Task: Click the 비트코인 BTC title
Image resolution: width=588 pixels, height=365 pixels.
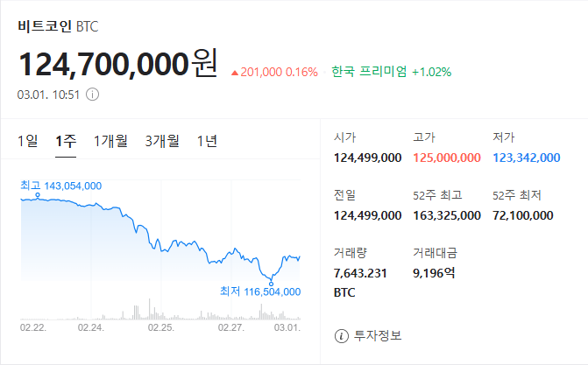Action: pyautogui.click(x=57, y=26)
